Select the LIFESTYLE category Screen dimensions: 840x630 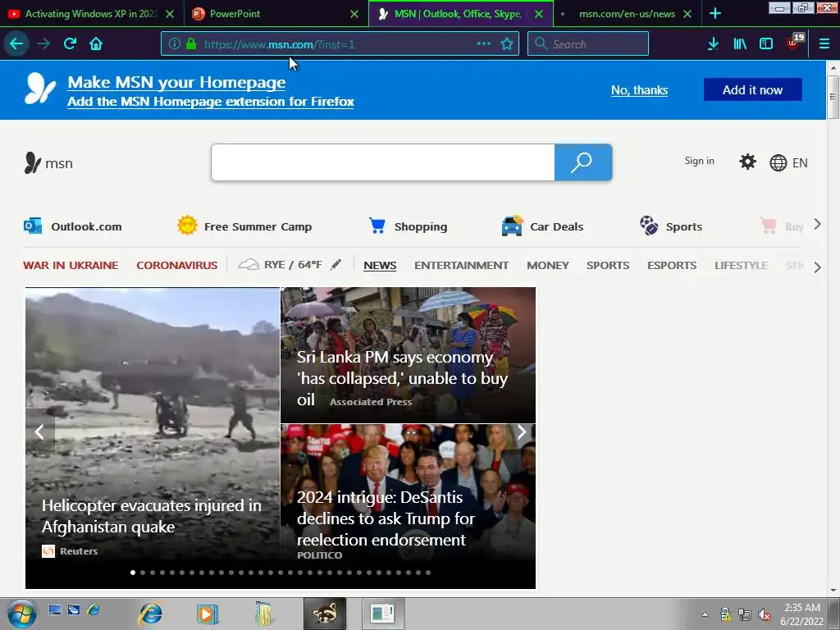click(x=741, y=265)
